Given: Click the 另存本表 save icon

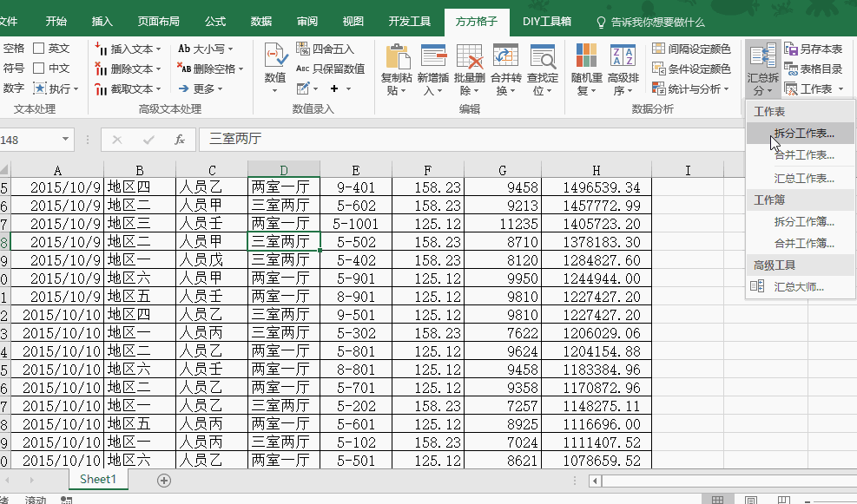Looking at the screenshot, I should [791, 49].
